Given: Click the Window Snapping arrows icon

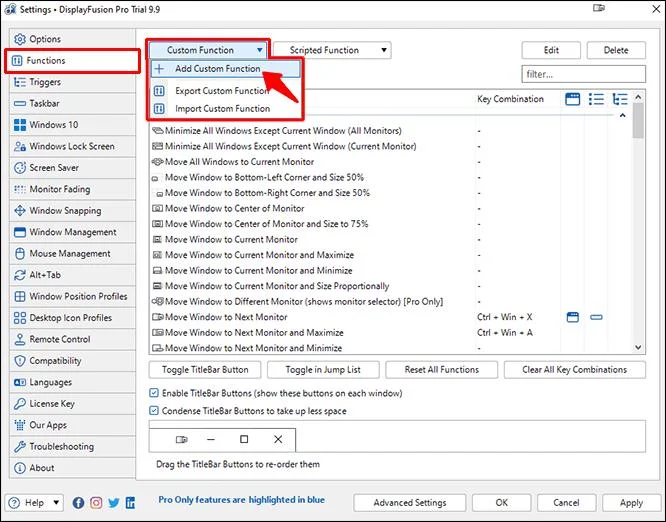Looking at the screenshot, I should pyautogui.click(x=20, y=211).
